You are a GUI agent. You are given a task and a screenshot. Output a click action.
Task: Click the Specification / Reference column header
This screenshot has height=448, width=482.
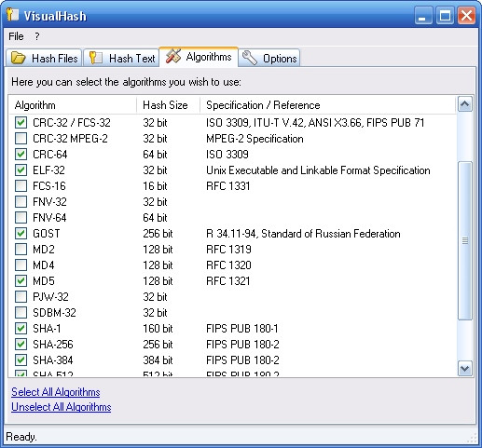click(x=328, y=105)
